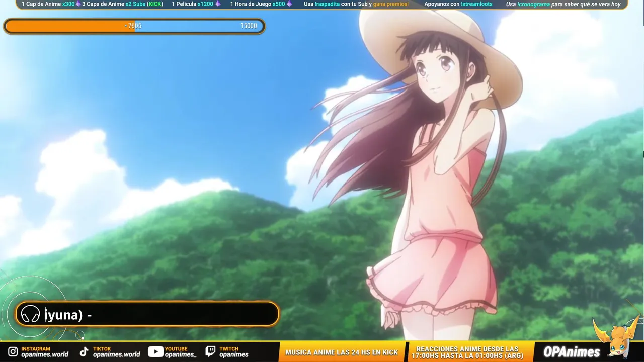Click the purple bits gem after x500
Screen dimensions: 644x362
pos(289,4)
